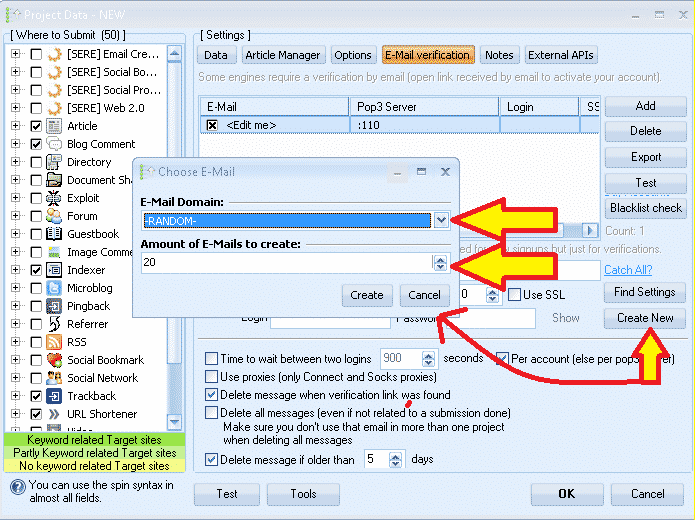Click the Guestbook book icon
695x520 pixels.
[54, 234]
